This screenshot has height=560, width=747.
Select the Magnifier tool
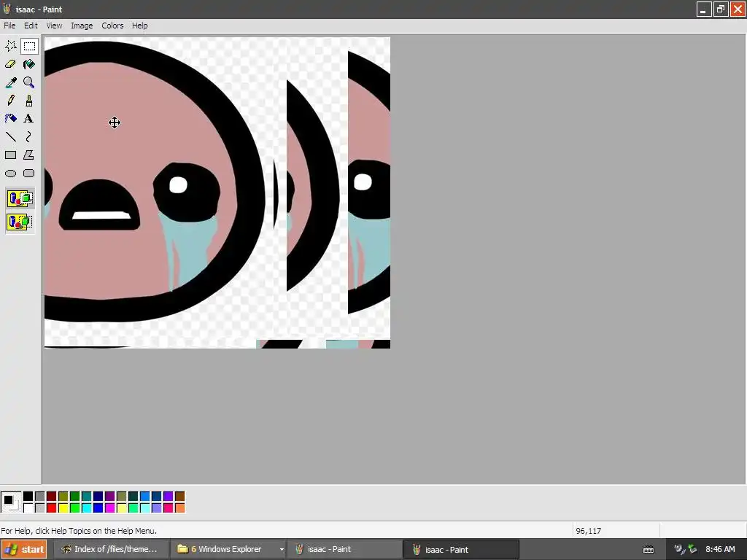tap(29, 82)
